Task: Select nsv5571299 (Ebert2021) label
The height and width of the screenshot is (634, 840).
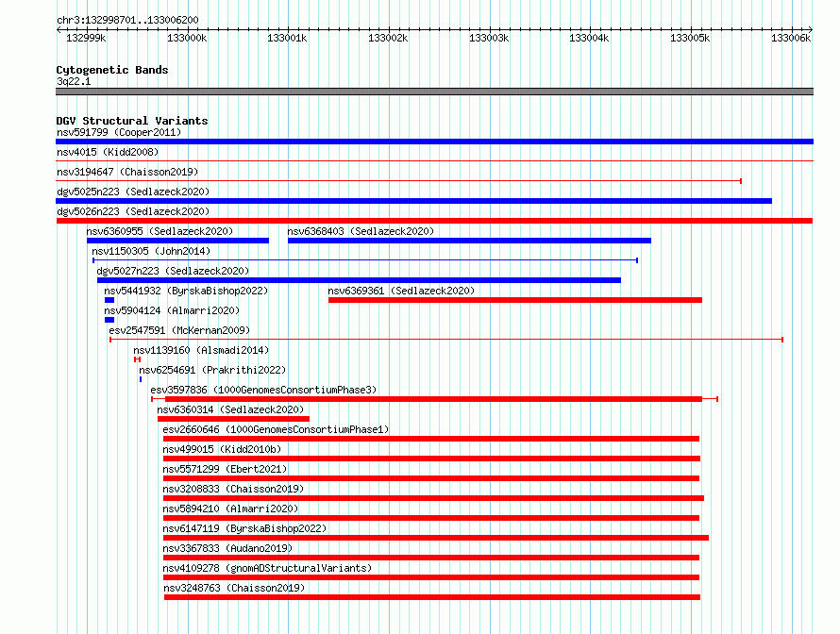Action: (225, 469)
